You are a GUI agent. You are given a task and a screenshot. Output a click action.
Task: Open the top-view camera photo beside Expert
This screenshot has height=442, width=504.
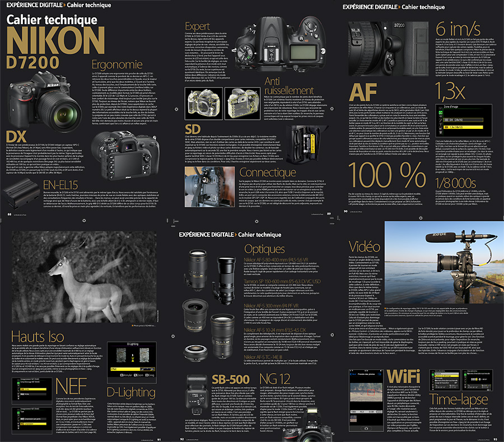coord(281,44)
